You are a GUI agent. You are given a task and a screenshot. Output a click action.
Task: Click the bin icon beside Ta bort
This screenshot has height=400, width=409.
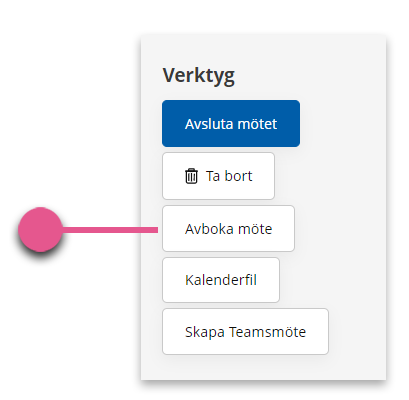(191, 176)
